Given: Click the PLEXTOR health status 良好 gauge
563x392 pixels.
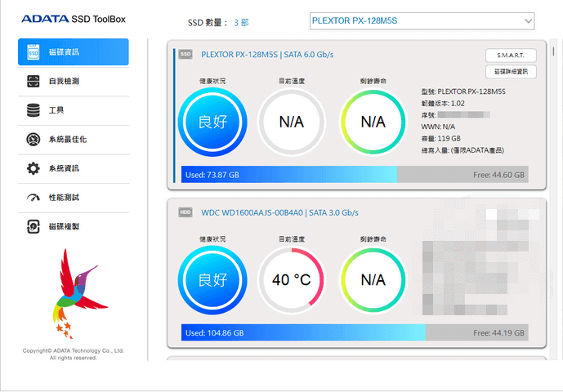Looking at the screenshot, I should (x=212, y=122).
